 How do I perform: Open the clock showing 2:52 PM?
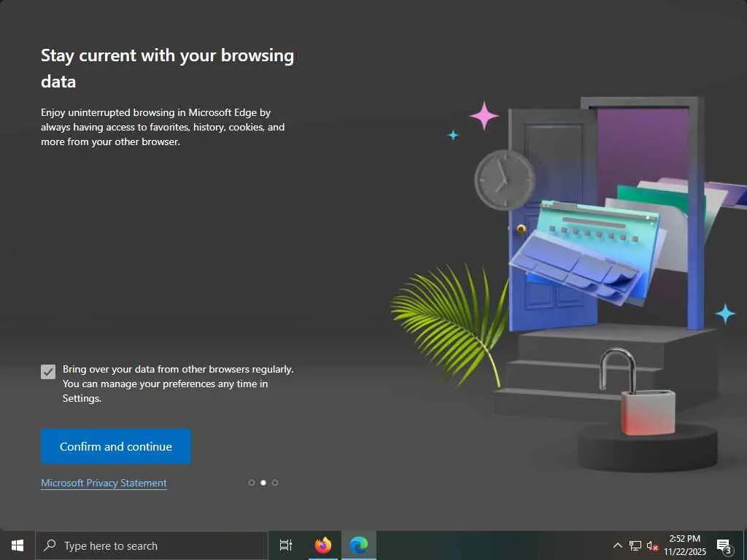(x=684, y=545)
